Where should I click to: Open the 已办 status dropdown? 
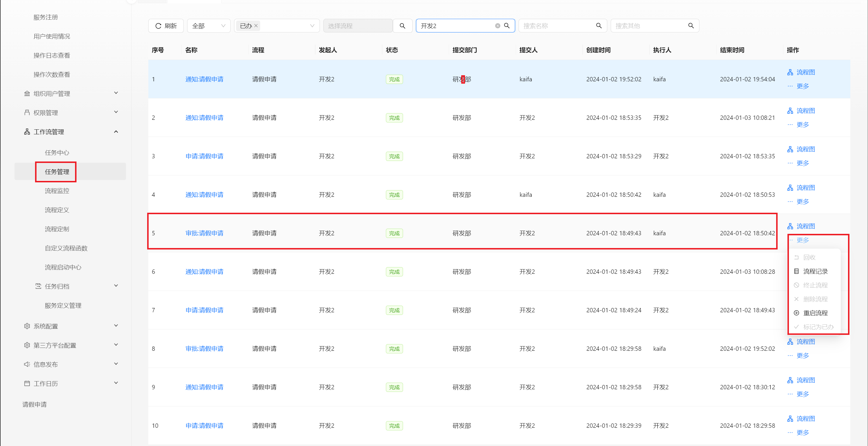point(277,26)
